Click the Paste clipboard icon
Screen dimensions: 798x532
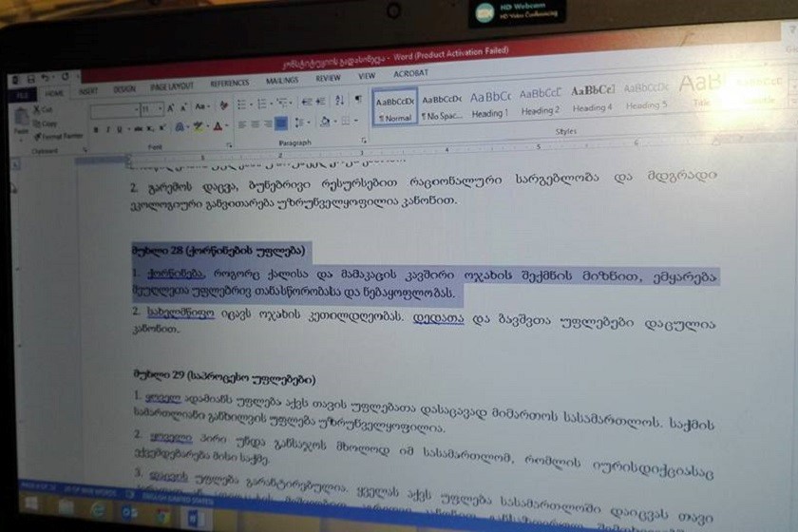point(22,118)
